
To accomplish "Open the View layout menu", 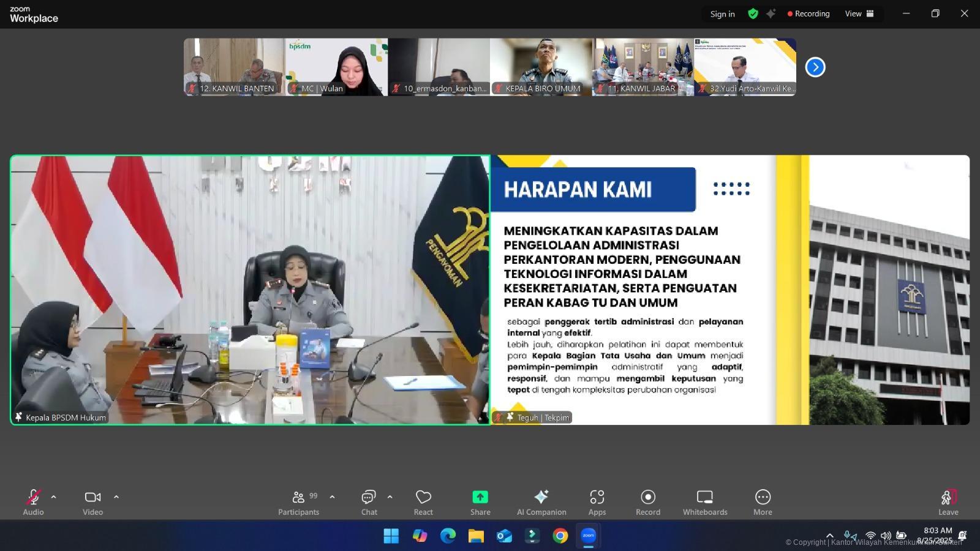I will pos(859,13).
